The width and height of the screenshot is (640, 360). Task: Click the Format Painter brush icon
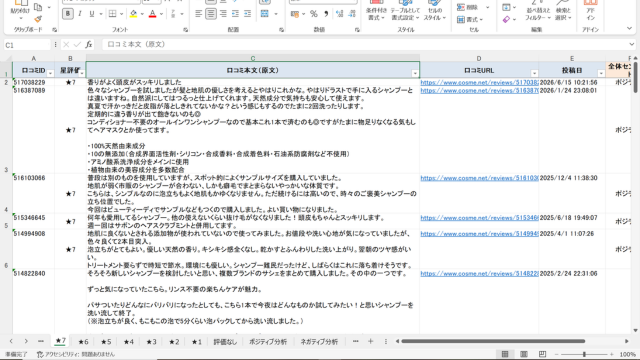point(38,19)
